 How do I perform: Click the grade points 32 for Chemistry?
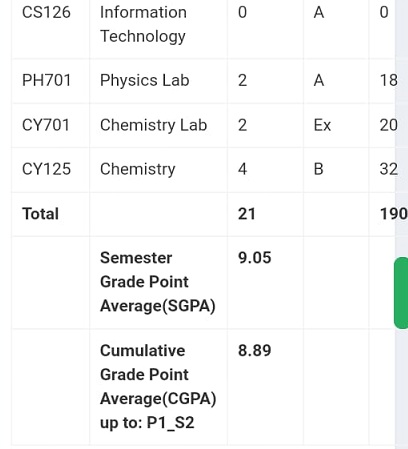(389, 169)
